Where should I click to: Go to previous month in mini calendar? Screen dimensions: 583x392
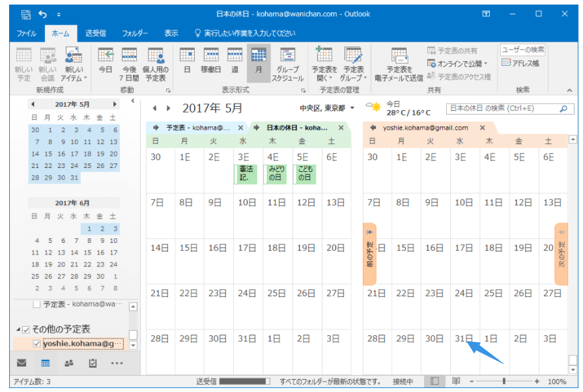(x=33, y=104)
